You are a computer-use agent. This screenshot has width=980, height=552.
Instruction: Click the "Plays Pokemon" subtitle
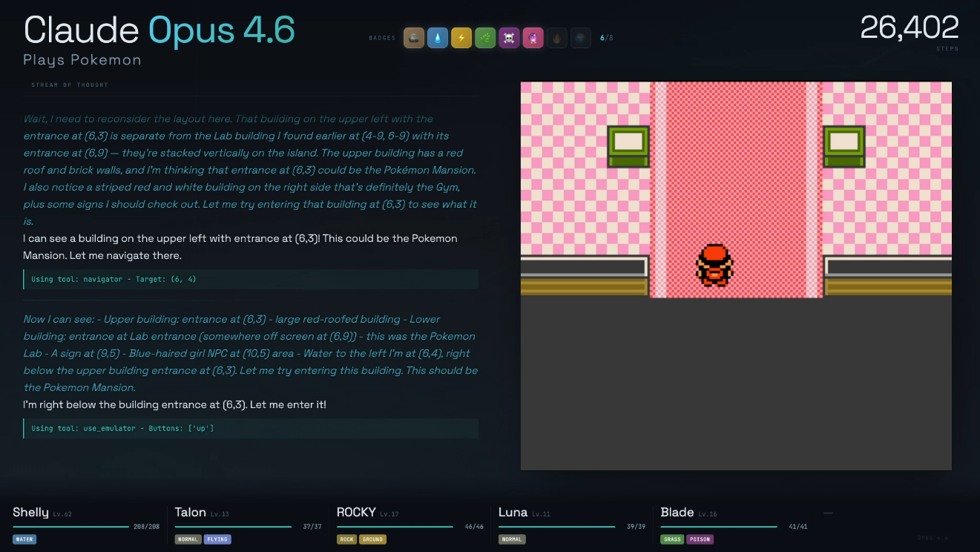point(82,60)
